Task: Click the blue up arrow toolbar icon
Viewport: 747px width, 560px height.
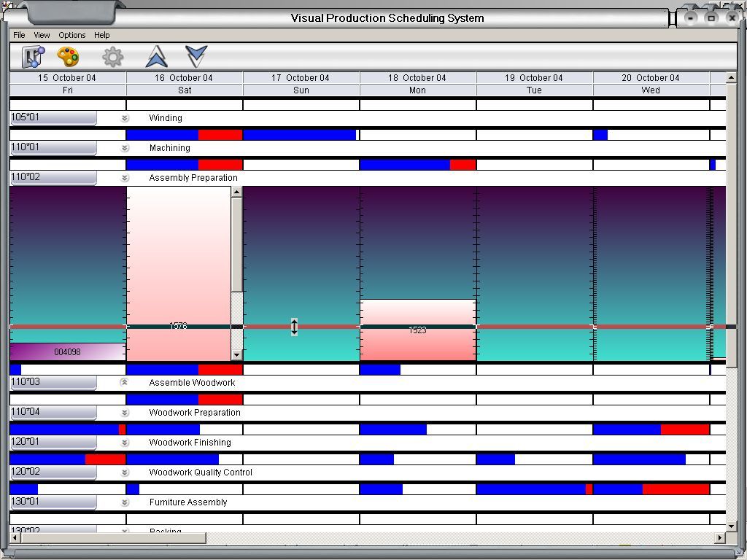Action: coord(157,57)
